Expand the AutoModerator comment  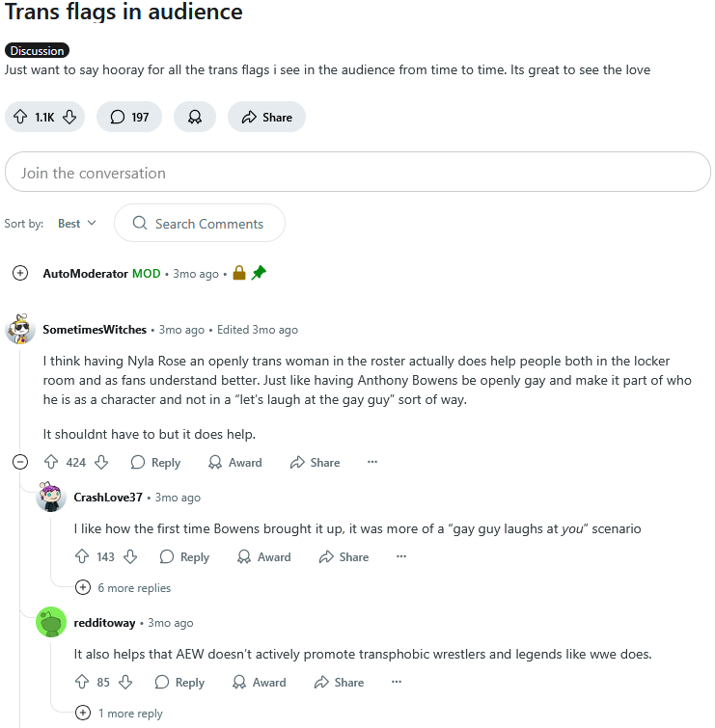[20, 273]
